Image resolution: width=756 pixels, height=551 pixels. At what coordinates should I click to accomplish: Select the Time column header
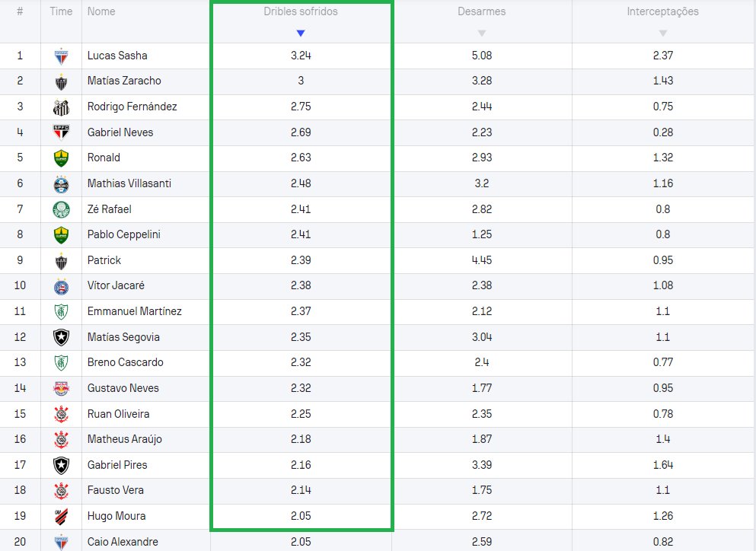pos(61,11)
